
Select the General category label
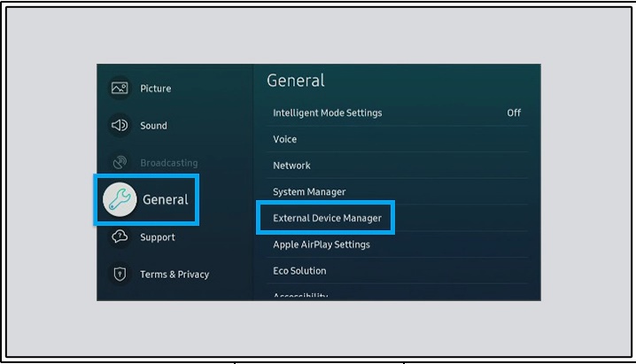[166, 199]
